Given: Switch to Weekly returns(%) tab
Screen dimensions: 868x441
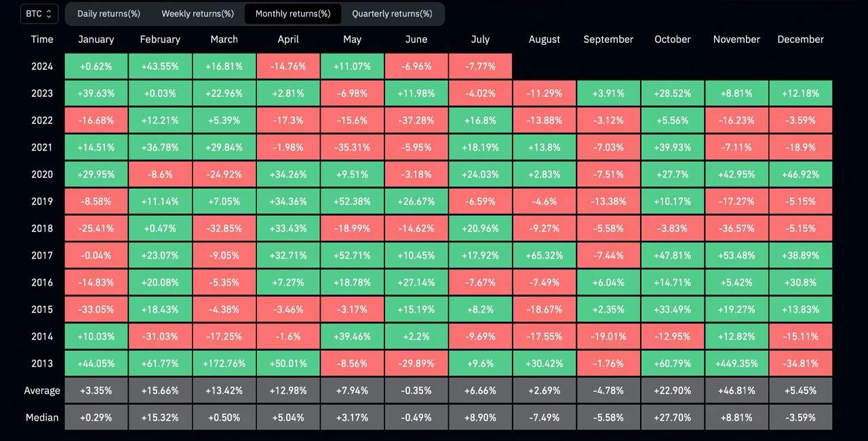Looking at the screenshot, I should 197,14.
